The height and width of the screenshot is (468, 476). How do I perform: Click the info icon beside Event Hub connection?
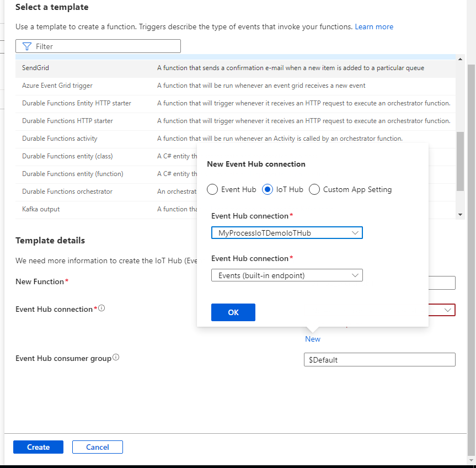coord(101,307)
